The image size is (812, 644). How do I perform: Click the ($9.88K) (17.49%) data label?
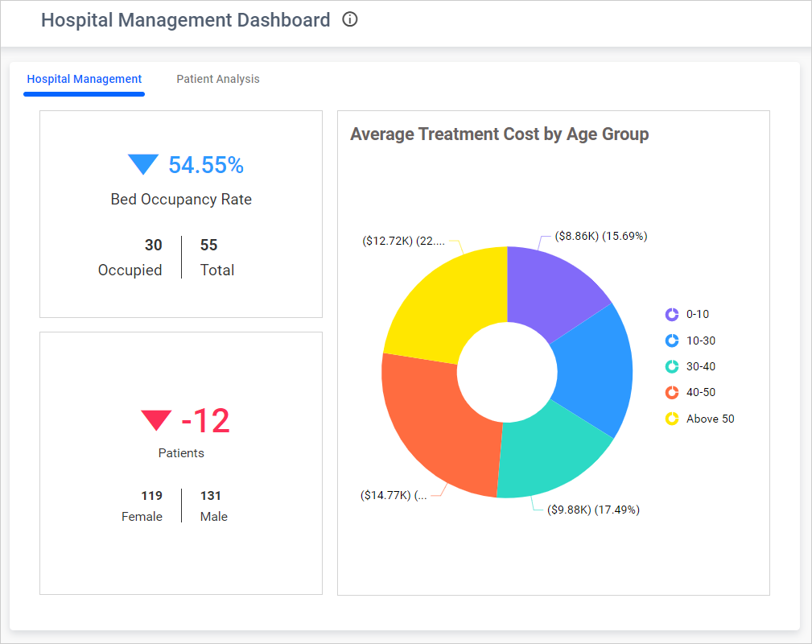click(593, 510)
